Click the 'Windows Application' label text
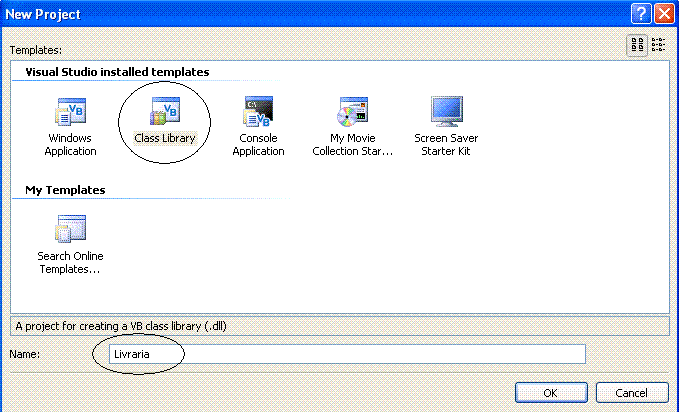This screenshot has height=412, width=679. pos(70,145)
